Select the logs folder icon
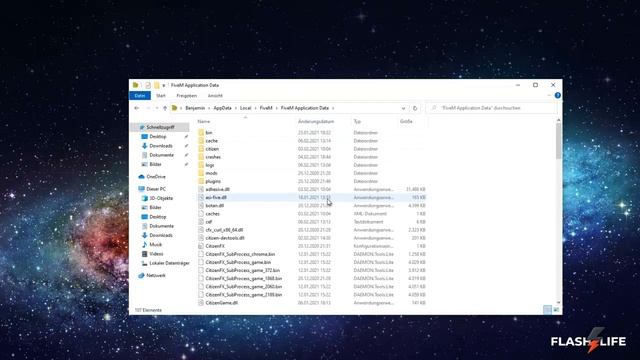 coord(201,165)
